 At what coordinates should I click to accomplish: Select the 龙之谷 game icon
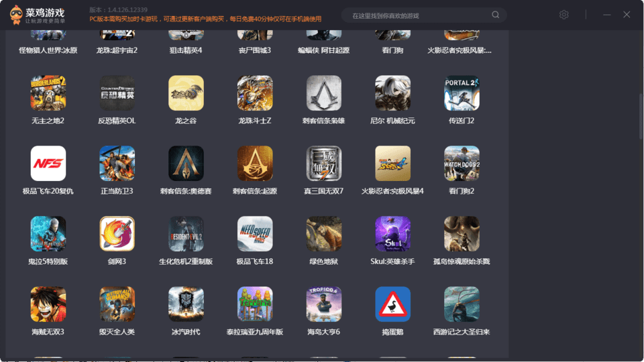click(x=186, y=93)
